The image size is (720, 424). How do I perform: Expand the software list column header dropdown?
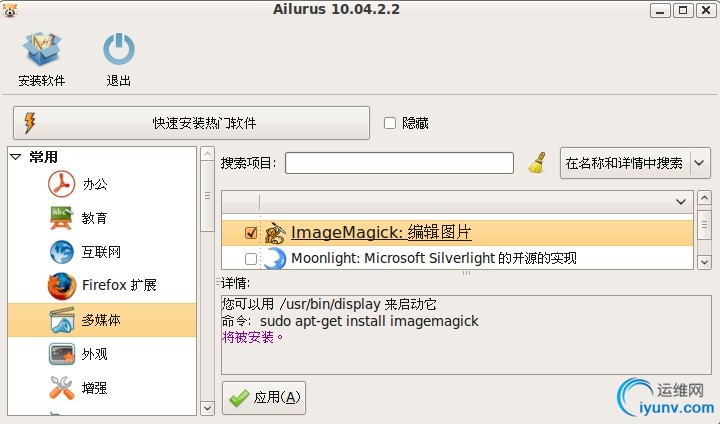pyautogui.click(x=682, y=201)
